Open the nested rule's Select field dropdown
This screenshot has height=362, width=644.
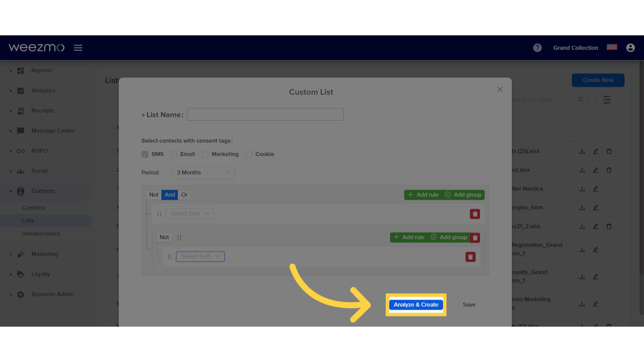click(x=200, y=256)
